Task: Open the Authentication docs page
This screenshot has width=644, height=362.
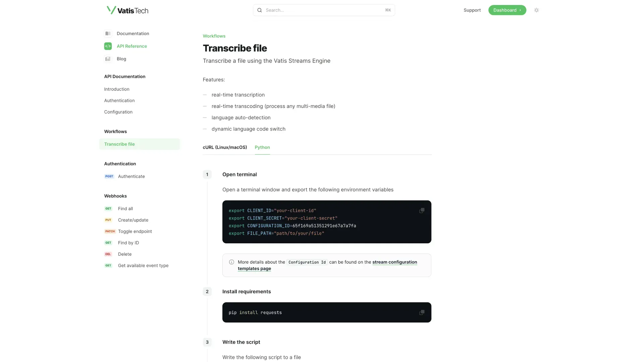Action: click(x=119, y=101)
